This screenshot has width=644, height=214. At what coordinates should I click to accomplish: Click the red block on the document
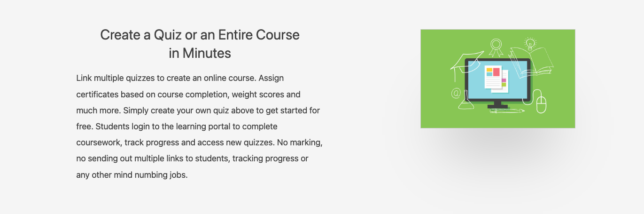point(496,72)
